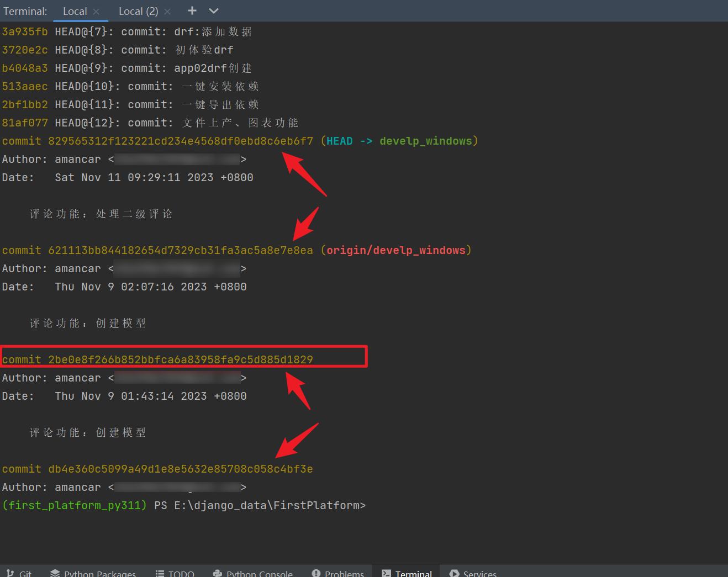Screen dimensions: 728x577
Task: Click the HEAD -> develp_windows branch label
Action: pyautogui.click(x=400, y=141)
